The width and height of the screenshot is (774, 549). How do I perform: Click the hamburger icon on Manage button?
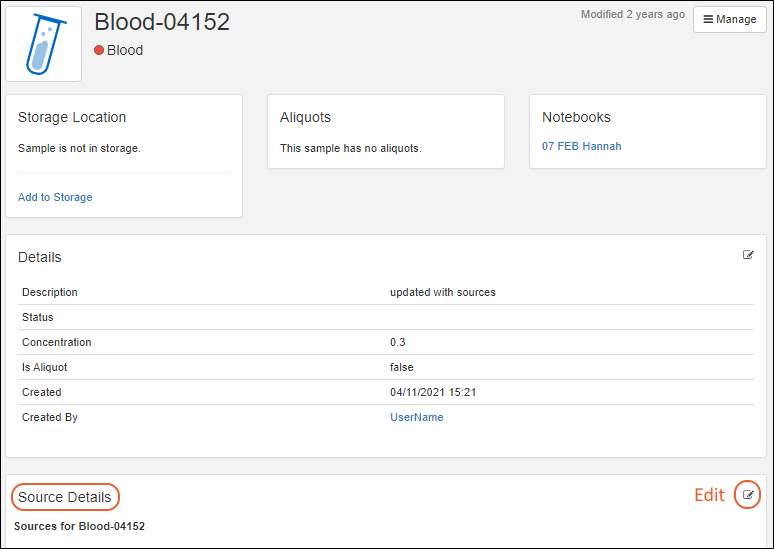(708, 19)
